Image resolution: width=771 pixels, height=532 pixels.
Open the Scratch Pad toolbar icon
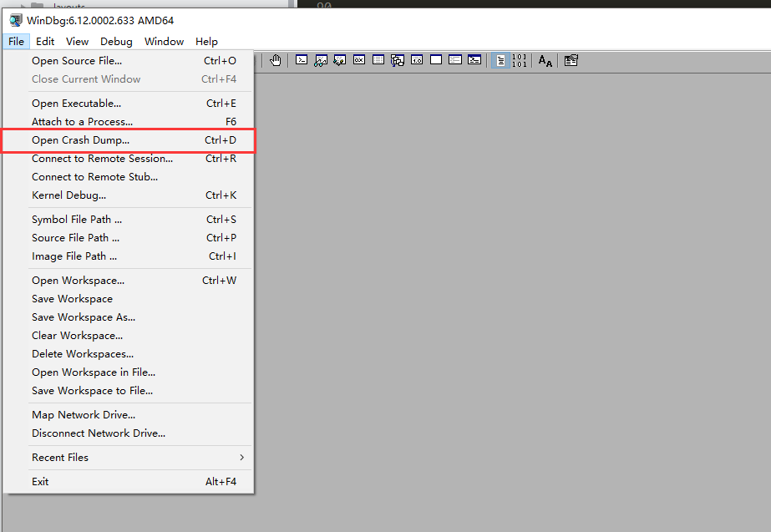tap(436, 60)
